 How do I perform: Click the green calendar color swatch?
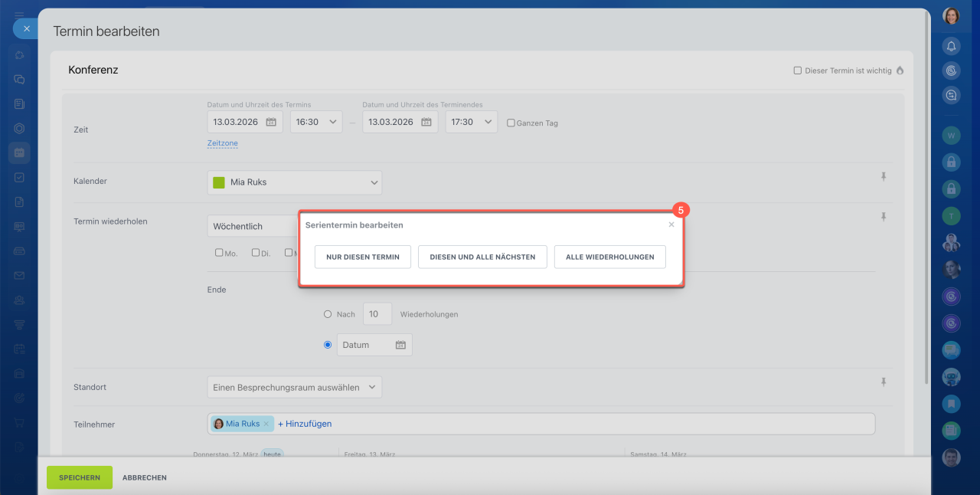click(219, 182)
